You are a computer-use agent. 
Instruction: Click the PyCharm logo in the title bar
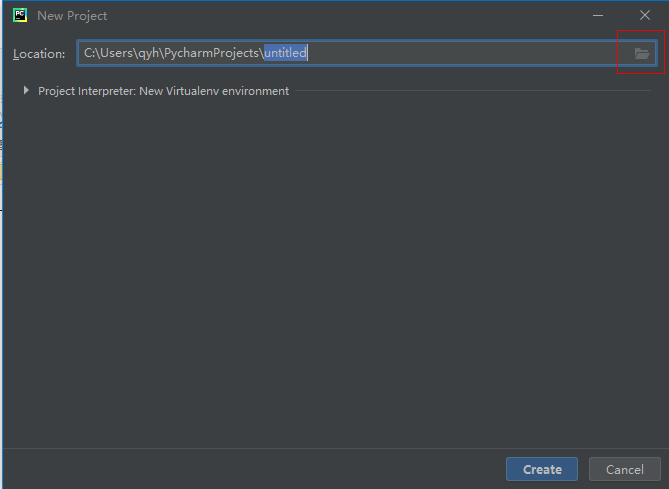(20, 15)
